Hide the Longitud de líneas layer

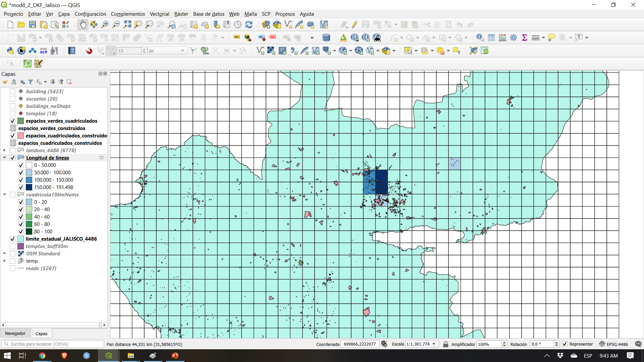click(12, 158)
